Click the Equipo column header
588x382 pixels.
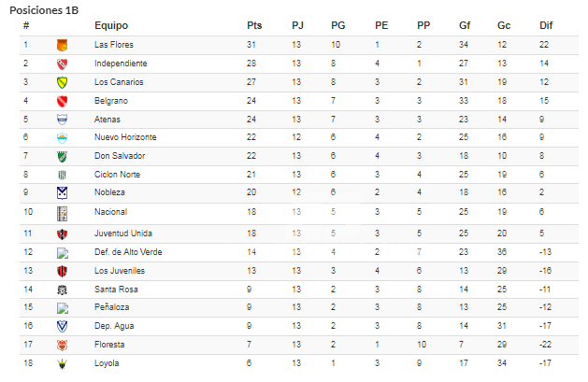[x=111, y=25]
